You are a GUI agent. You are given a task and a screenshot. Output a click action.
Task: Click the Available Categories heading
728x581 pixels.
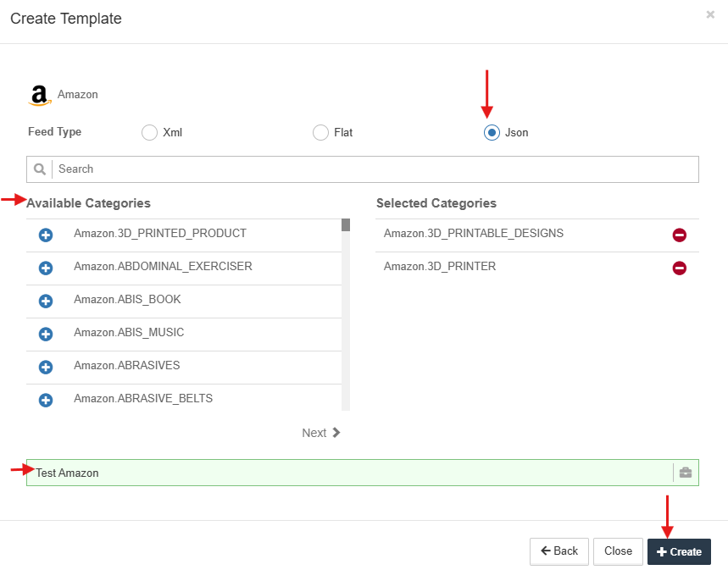click(x=89, y=203)
